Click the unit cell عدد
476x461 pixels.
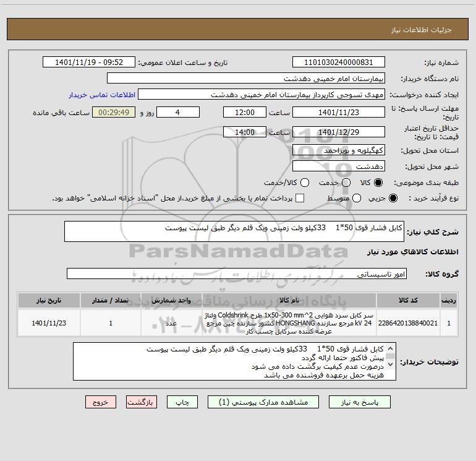coord(171,323)
